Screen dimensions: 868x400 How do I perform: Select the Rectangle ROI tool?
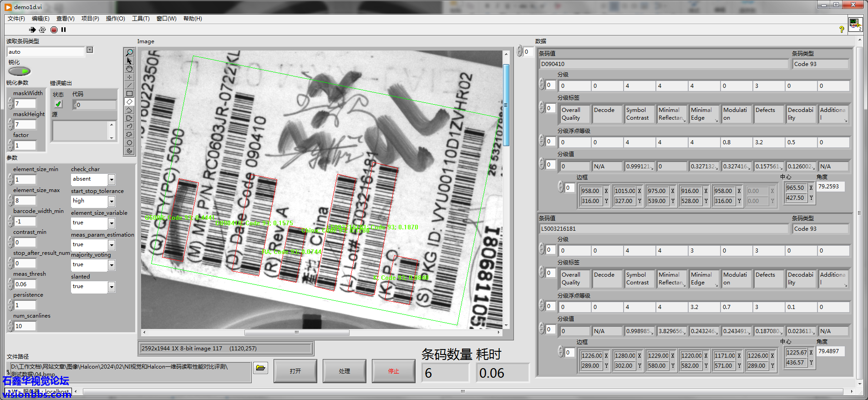[129, 93]
